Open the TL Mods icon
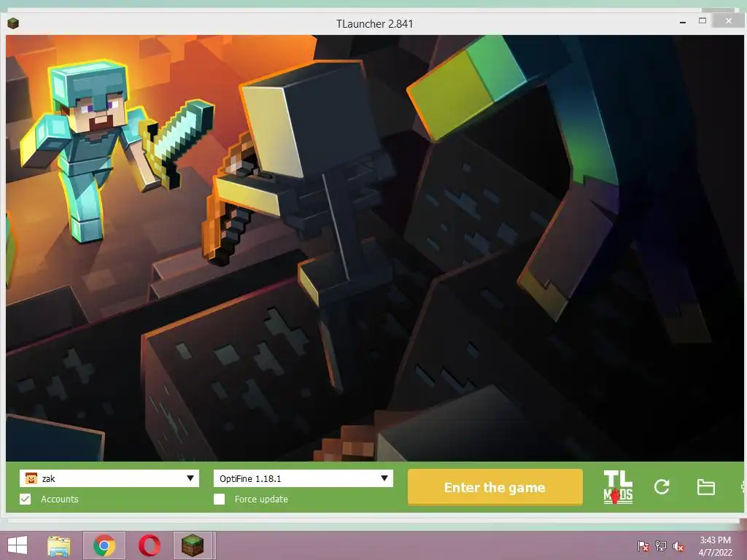 pos(618,487)
